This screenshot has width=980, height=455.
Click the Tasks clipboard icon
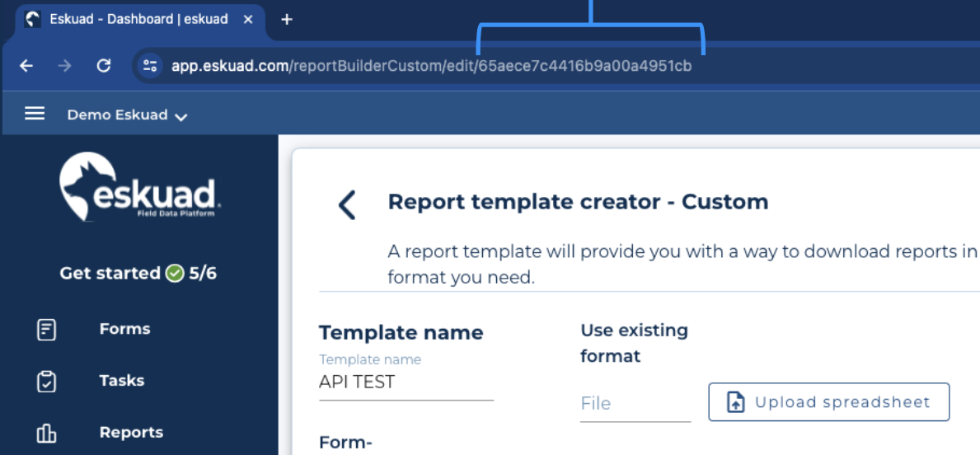point(47,382)
